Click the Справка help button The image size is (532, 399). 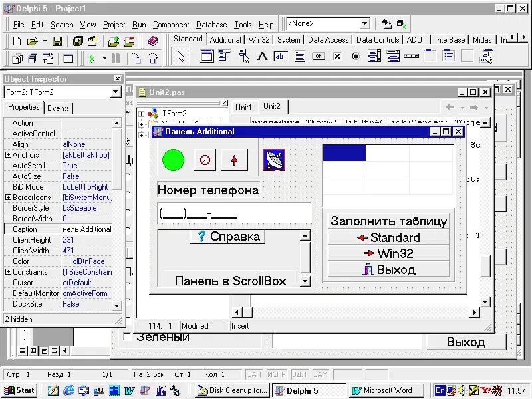tap(228, 237)
